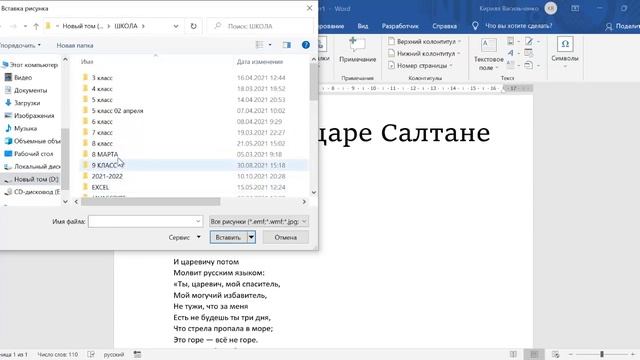Image resolution: width=640 pixels, height=360 pixels.
Task: Insert a Текстовое поле in Word
Action: 489,54
